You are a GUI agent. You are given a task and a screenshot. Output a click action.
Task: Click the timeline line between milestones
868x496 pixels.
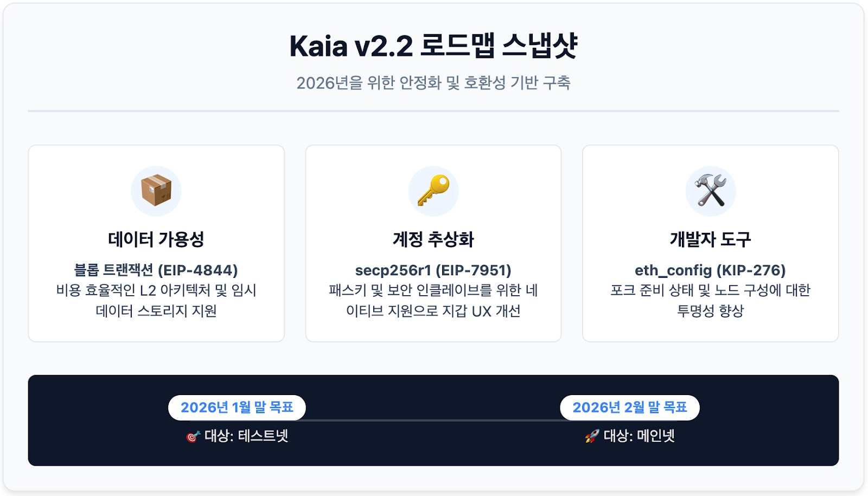click(x=433, y=421)
